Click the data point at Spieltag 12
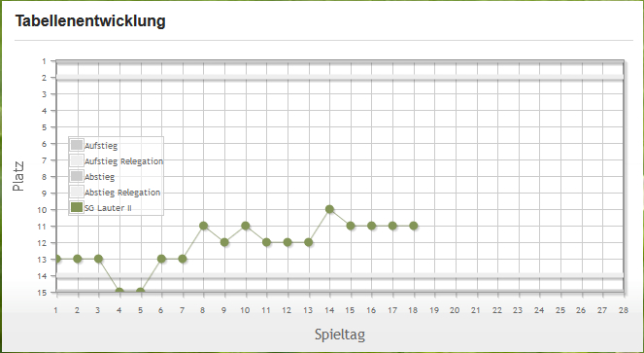Viewport: 644px width, 353px height. click(288, 242)
